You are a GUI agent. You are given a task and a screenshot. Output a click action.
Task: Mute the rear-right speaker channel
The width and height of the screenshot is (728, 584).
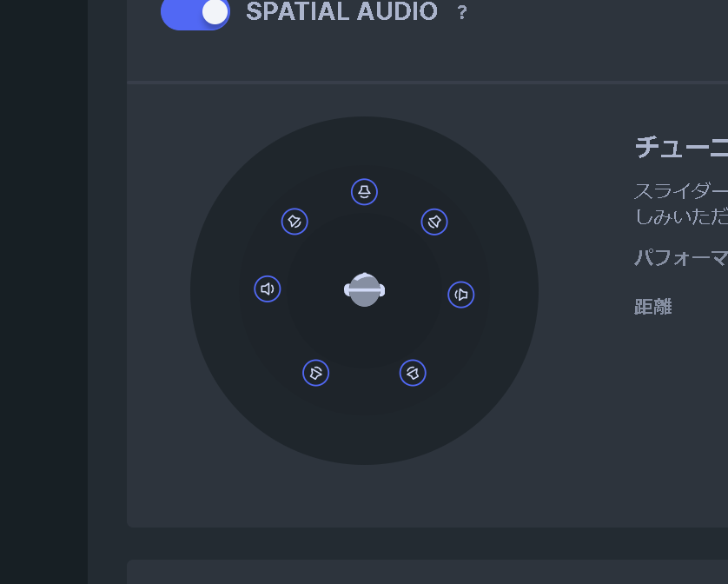[413, 372]
